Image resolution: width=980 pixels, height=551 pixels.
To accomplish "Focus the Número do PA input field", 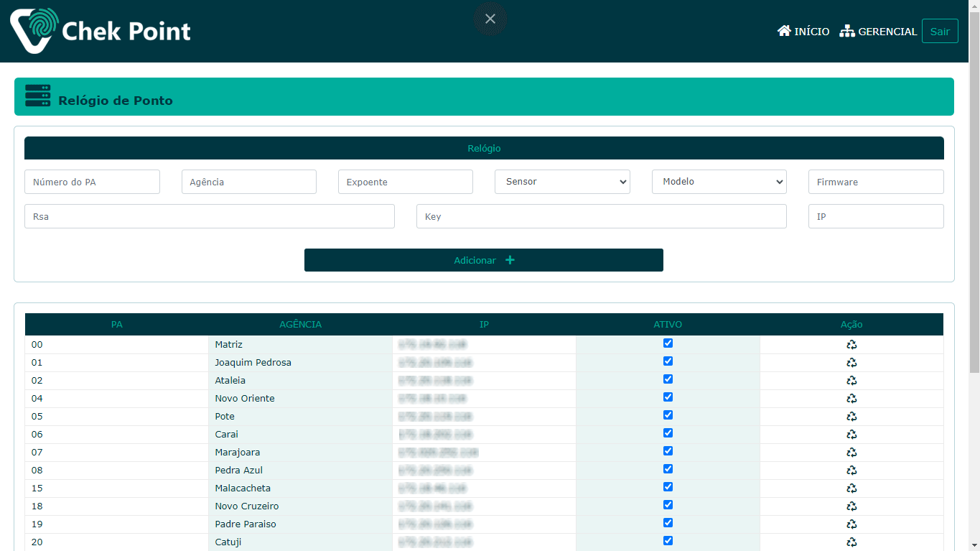I will coord(92,182).
